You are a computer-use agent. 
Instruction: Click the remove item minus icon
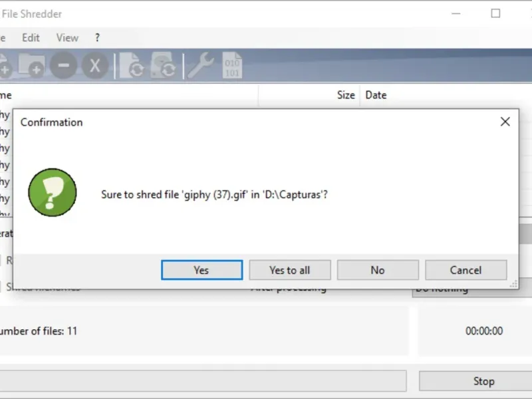click(63, 65)
